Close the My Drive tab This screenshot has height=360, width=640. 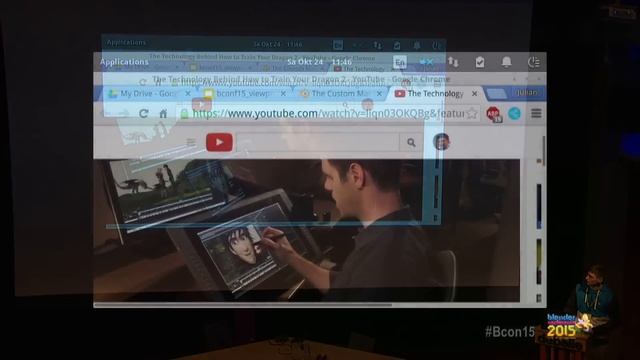pos(188,93)
